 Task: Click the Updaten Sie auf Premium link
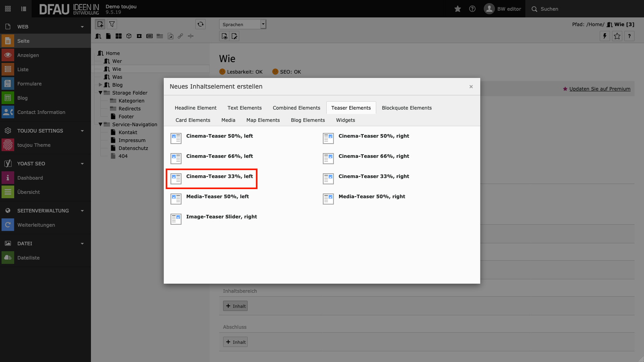599,89
